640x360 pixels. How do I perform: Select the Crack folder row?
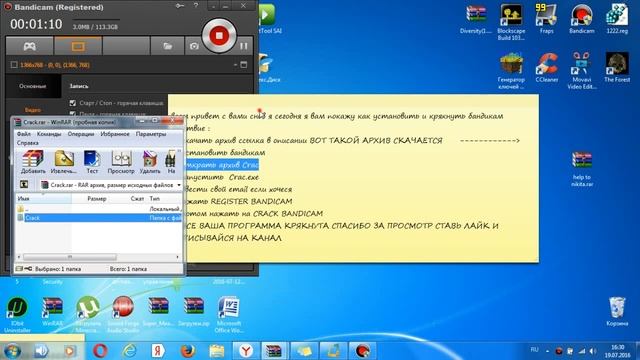99,218
